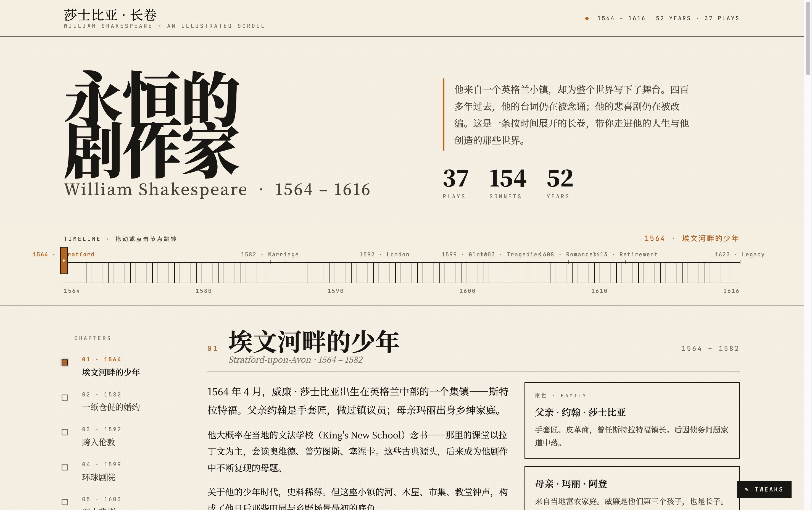The height and width of the screenshot is (510, 812).
Task: Click the William Shakespeare · 1564 – 1616 subtitle
Action: pyautogui.click(x=217, y=189)
